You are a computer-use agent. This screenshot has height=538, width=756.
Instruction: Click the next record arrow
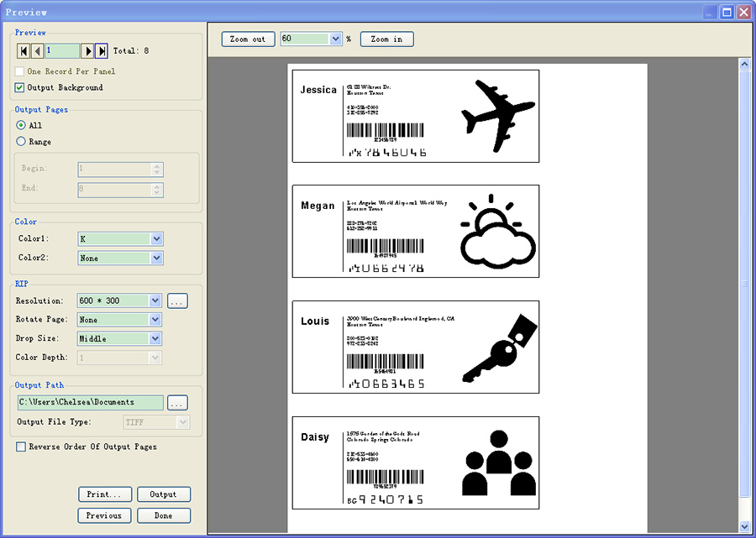pos(88,51)
